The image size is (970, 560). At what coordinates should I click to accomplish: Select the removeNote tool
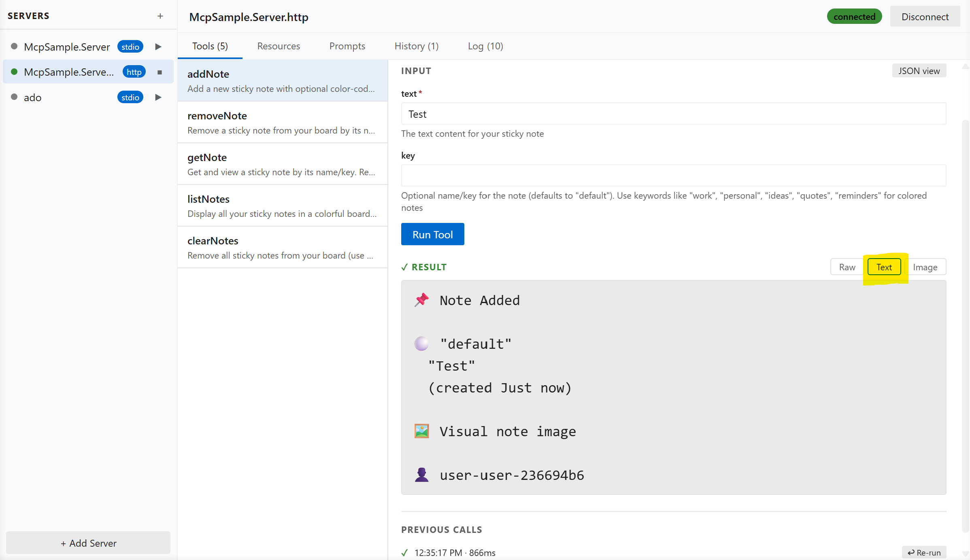click(x=282, y=122)
